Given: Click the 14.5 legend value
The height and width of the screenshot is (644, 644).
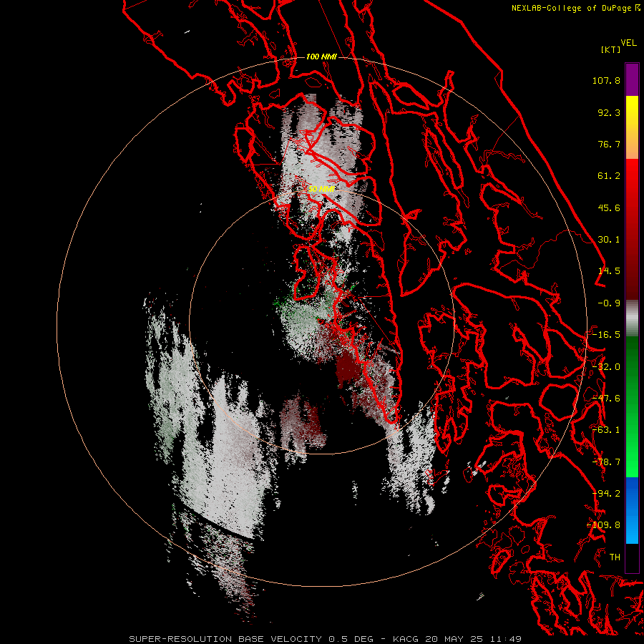Looking at the screenshot, I should [609, 271].
